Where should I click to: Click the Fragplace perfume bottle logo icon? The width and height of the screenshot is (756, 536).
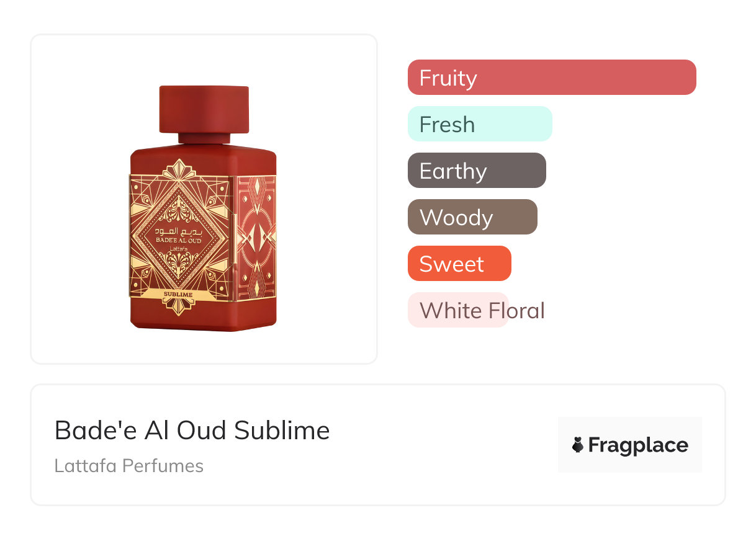click(578, 445)
